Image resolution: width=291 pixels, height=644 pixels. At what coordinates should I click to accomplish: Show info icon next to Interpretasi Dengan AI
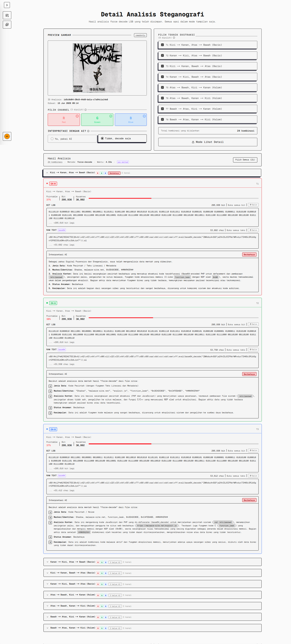point(88,131)
